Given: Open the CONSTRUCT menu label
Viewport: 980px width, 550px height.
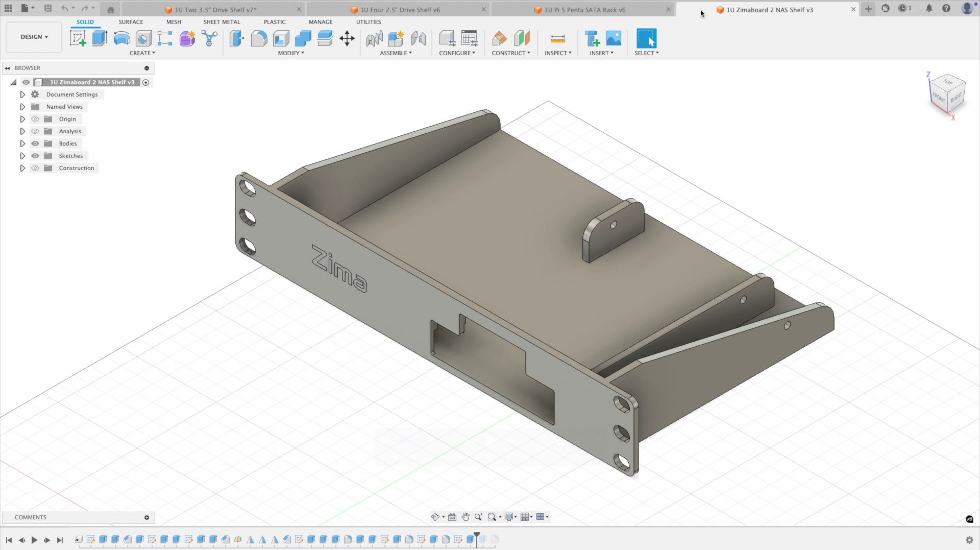Looking at the screenshot, I should 510,53.
